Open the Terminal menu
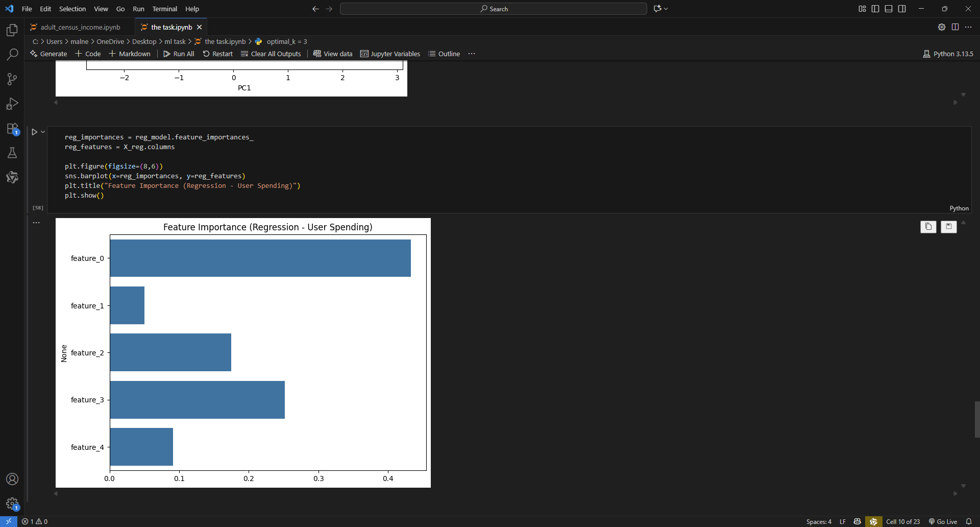 pos(164,9)
